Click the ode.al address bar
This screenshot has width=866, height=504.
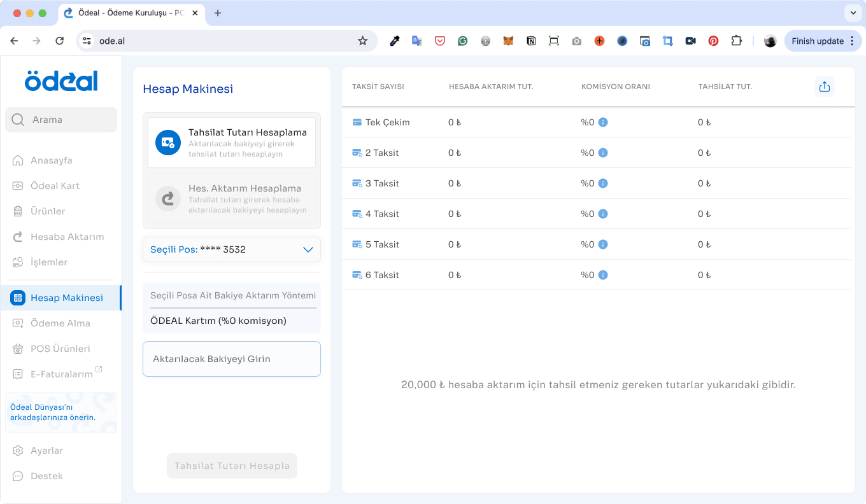pyautogui.click(x=227, y=41)
